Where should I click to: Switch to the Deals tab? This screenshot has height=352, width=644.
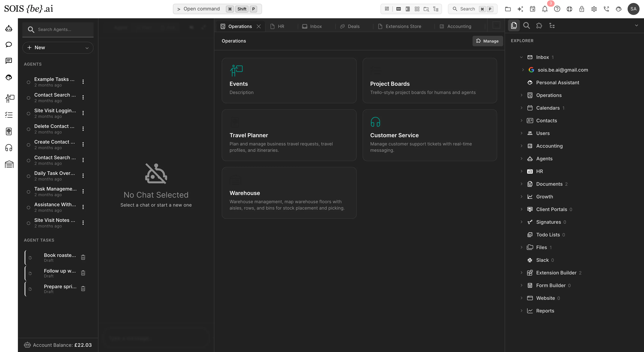(x=350, y=26)
